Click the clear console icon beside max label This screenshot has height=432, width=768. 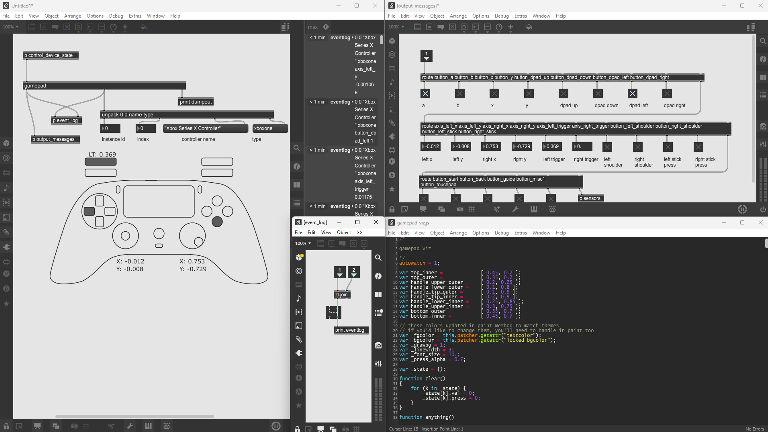(x=326, y=27)
